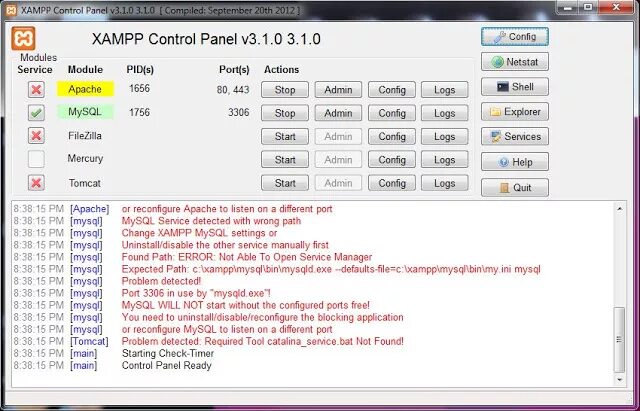Click the yellow Apache module label

(x=85, y=89)
